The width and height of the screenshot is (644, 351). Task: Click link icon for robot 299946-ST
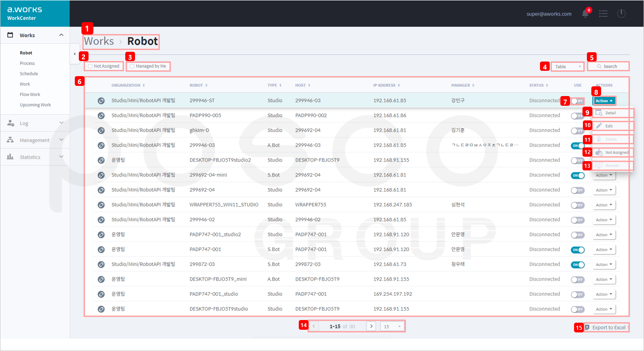pos(101,101)
